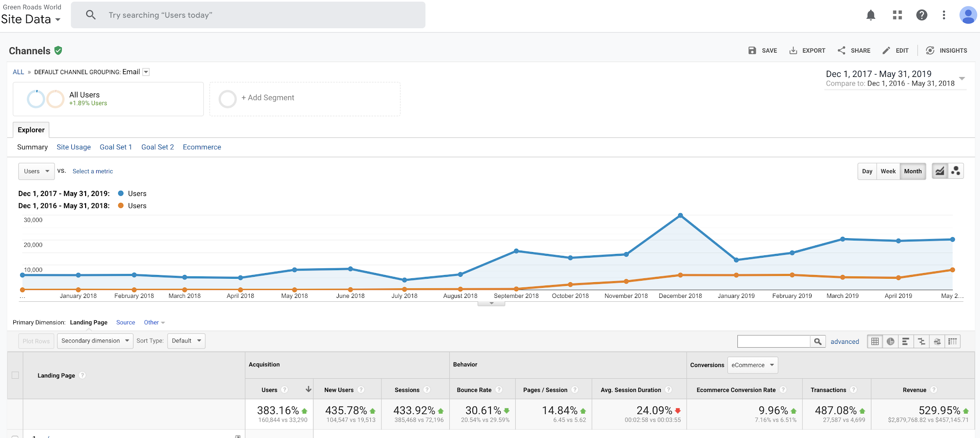Open the eCommerce conversions dropdown
980x438 pixels.
point(752,365)
